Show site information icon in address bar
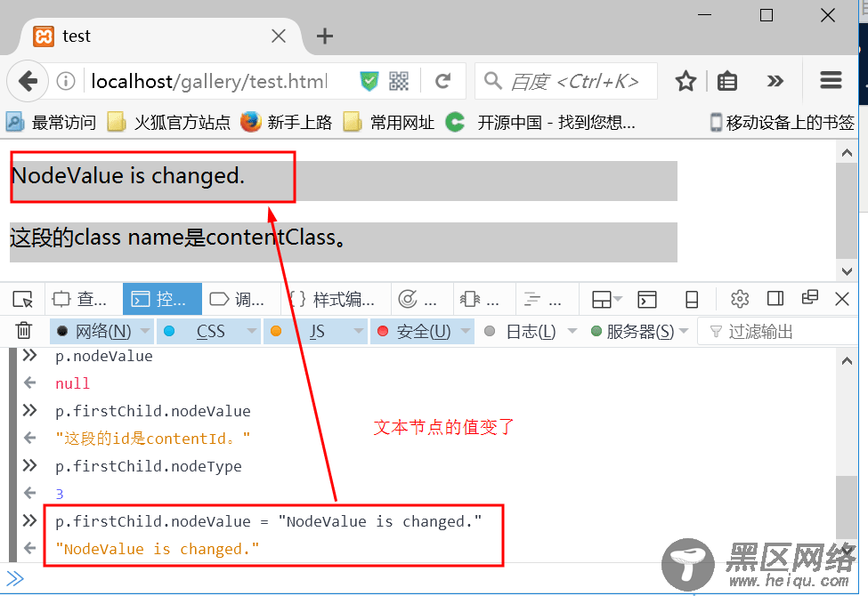The image size is (868, 596). coord(66,81)
